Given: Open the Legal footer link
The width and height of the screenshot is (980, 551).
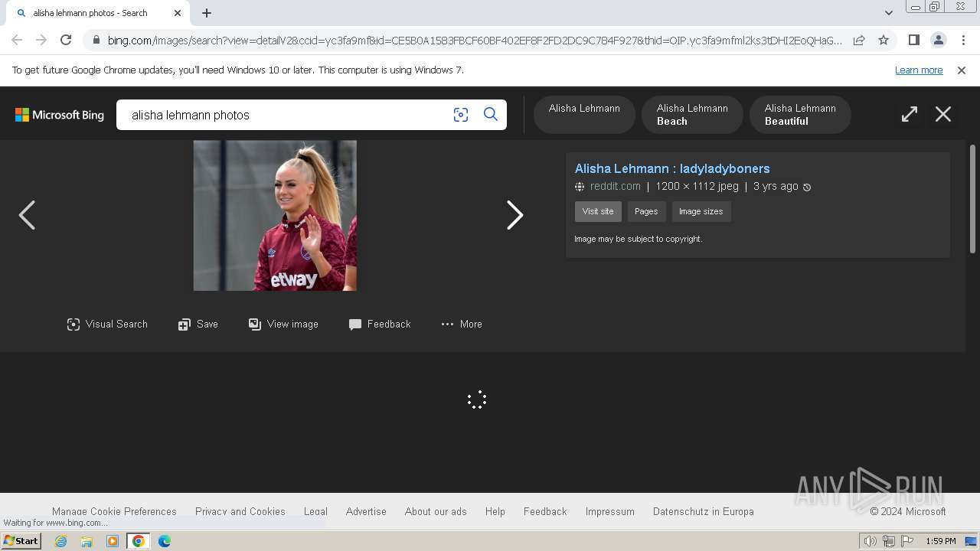Looking at the screenshot, I should 315,511.
